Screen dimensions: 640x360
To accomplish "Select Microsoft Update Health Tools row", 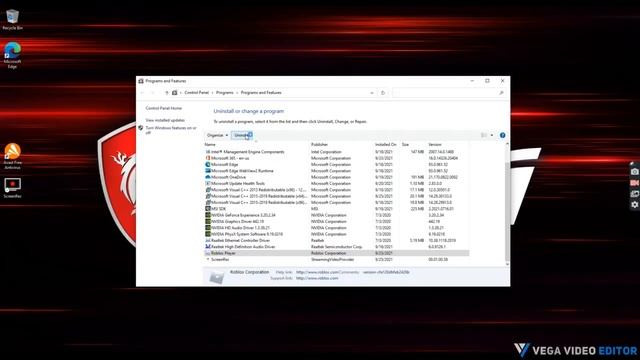I will (336, 183).
